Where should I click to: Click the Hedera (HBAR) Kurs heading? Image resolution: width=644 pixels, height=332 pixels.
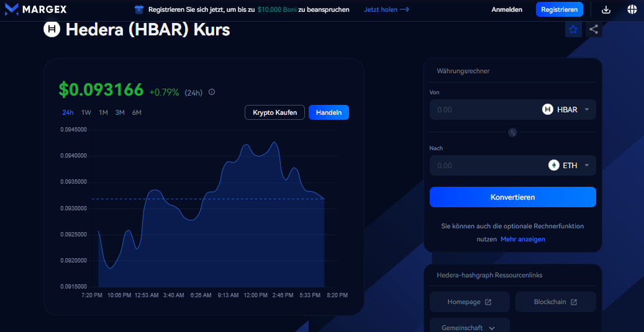(x=148, y=30)
